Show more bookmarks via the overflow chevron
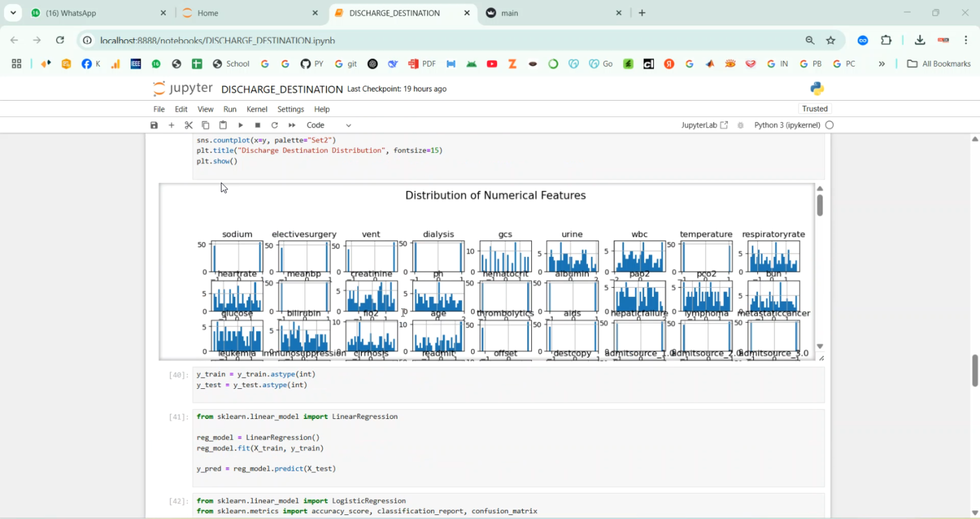The width and height of the screenshot is (980, 519). tap(881, 63)
